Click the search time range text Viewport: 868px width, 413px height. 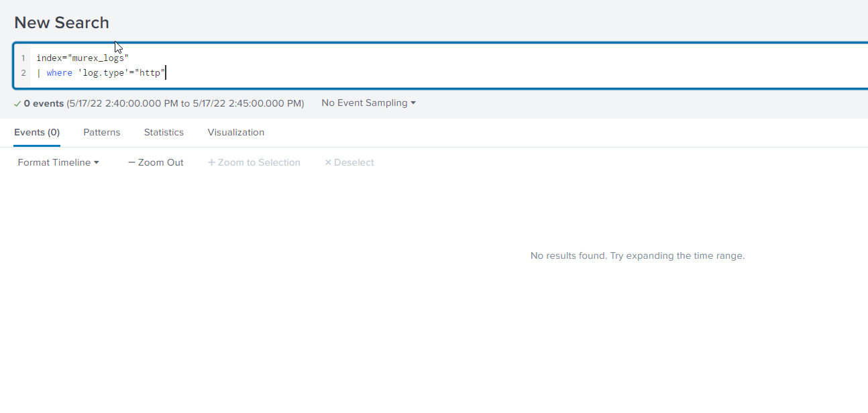coord(185,104)
